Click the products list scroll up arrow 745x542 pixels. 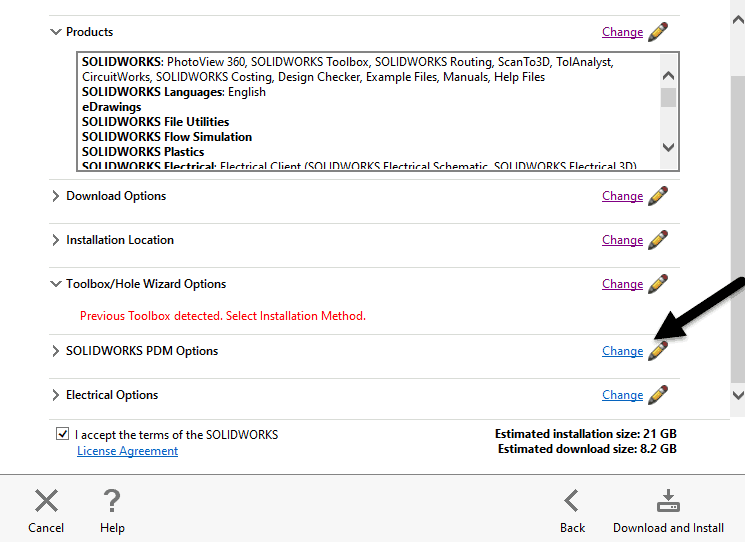pyautogui.click(x=669, y=76)
